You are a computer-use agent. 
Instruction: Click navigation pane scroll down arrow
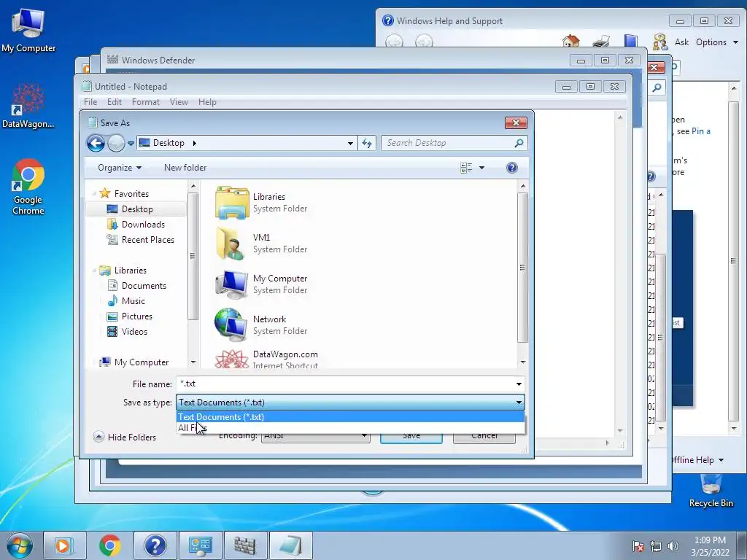193,362
